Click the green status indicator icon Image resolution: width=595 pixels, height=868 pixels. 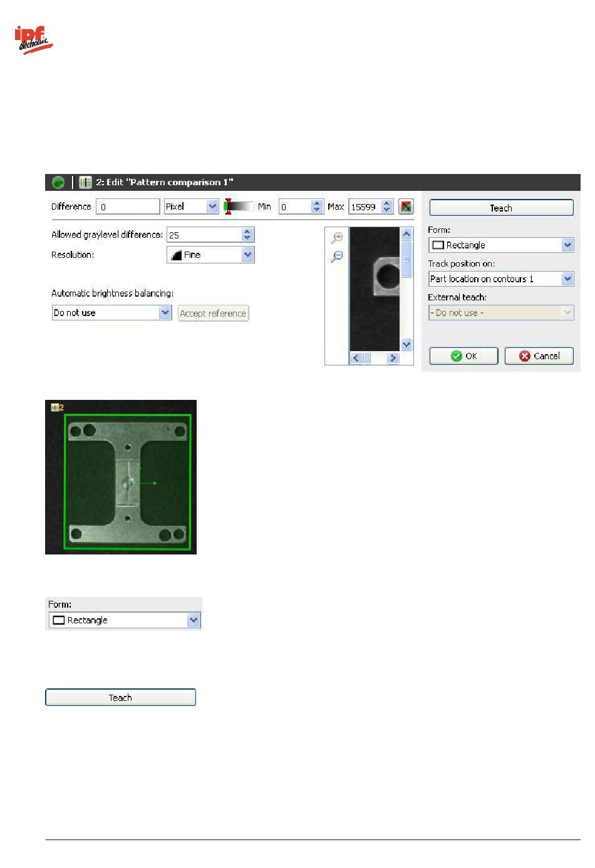click(x=58, y=182)
